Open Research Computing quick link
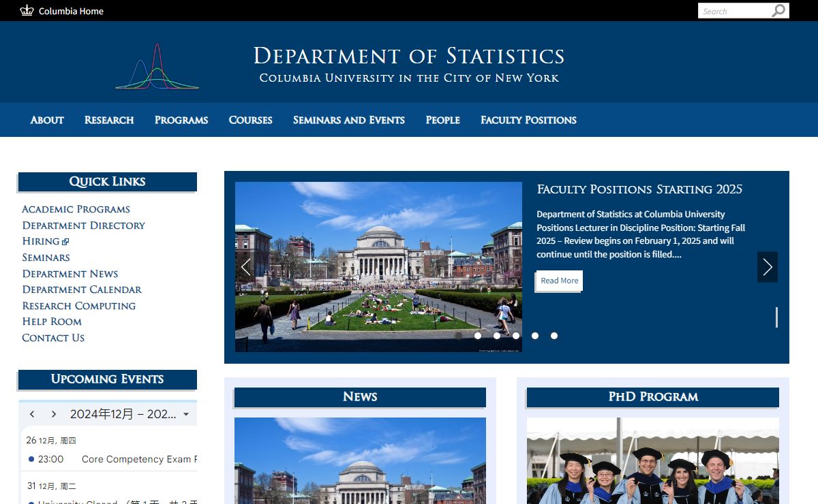Screen dimensions: 818x504 tap(78, 306)
